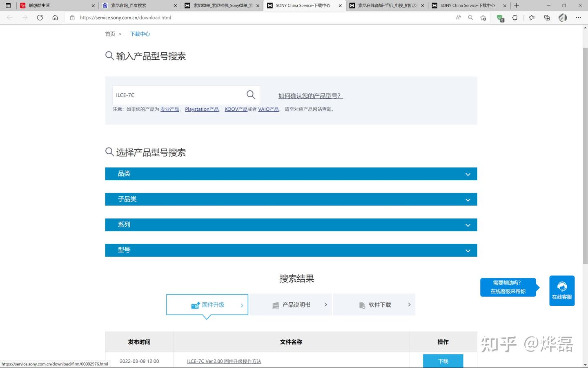
Task: Expand the 型号 model dropdown
Action: click(468, 250)
